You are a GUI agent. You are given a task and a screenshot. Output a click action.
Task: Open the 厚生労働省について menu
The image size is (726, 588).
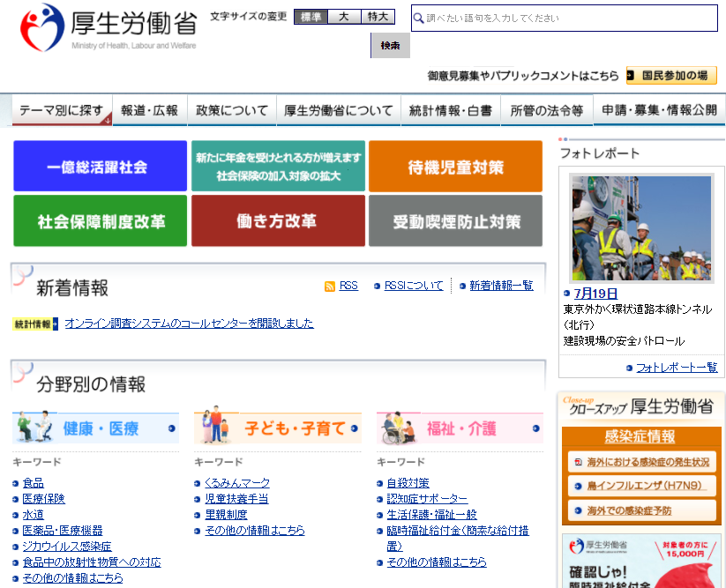(339, 110)
